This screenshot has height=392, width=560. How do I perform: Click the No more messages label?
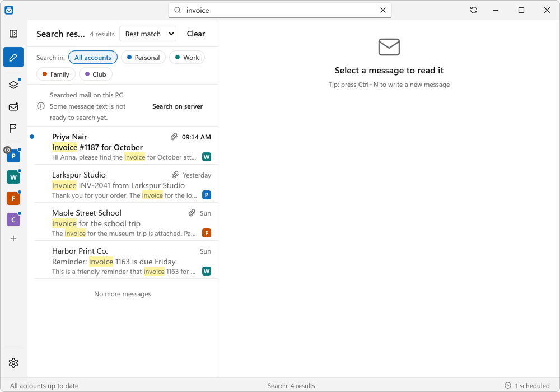pyautogui.click(x=123, y=294)
